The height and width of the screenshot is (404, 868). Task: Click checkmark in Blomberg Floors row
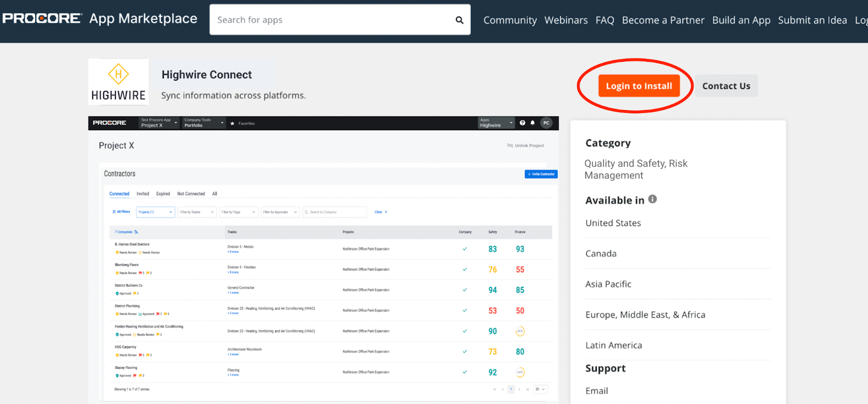point(465,270)
